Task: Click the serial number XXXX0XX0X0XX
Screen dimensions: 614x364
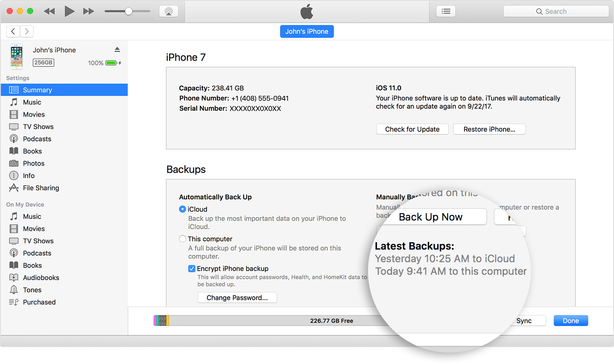Action: (255, 108)
